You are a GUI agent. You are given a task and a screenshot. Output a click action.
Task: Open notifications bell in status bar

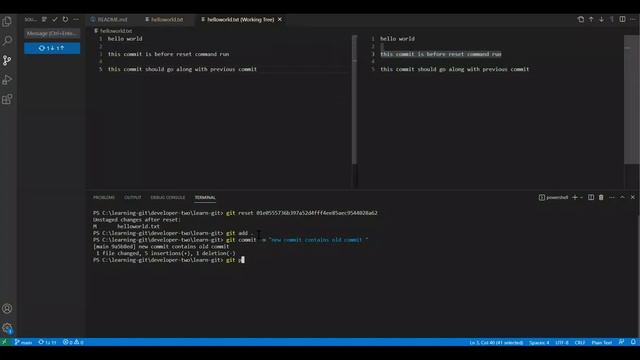pos(633,342)
